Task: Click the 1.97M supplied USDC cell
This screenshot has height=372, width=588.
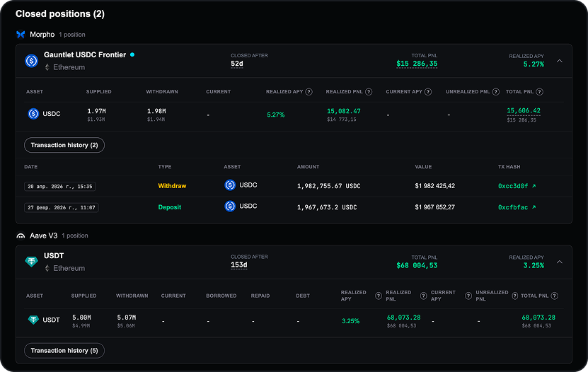Action: coord(96,111)
